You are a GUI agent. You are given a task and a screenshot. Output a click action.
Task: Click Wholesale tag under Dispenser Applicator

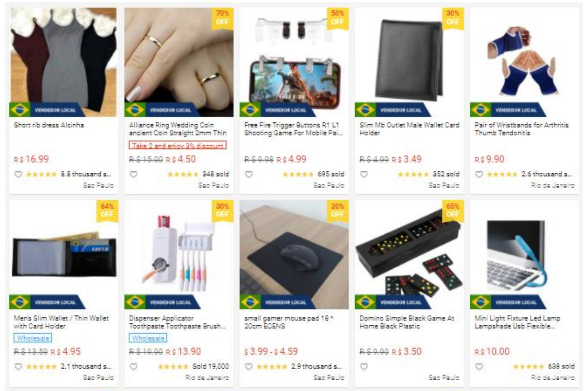[x=148, y=338]
